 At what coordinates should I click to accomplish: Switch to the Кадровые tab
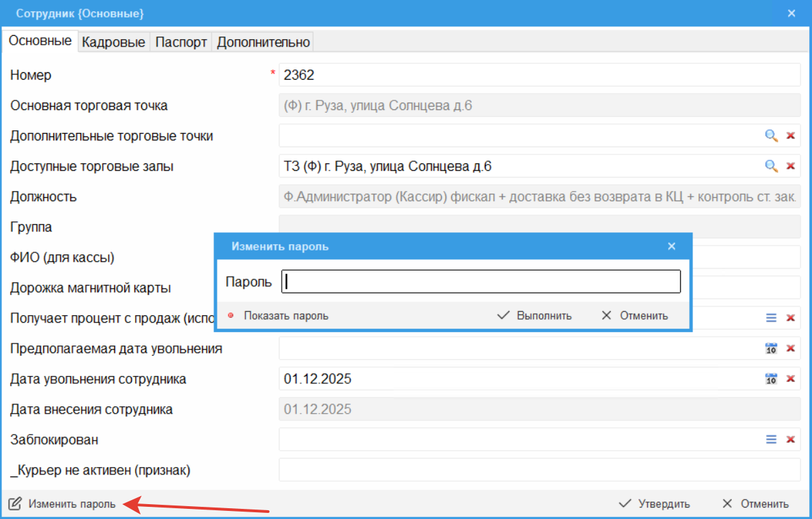(113, 42)
